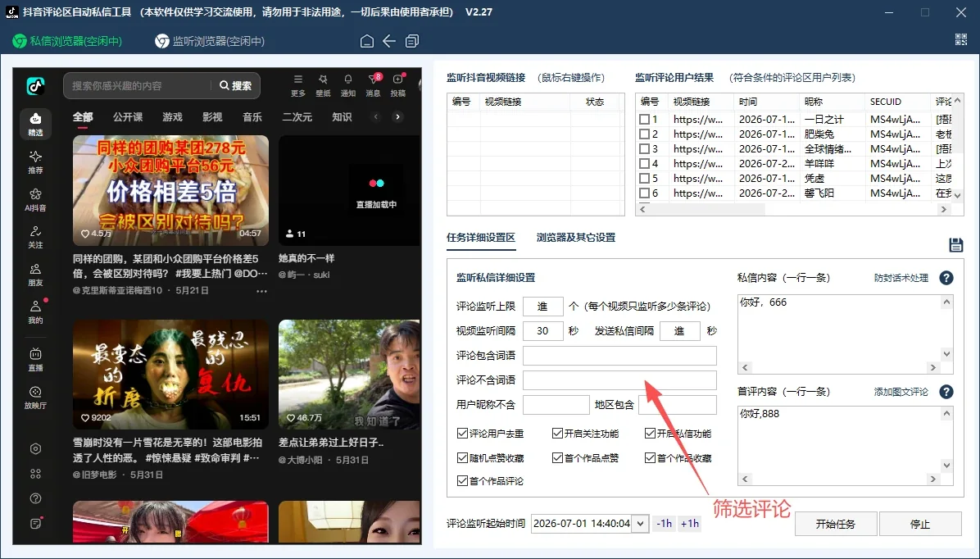Open AI抖音 in the sidebar
Screen dimensions: 980x559
[x=35, y=200]
